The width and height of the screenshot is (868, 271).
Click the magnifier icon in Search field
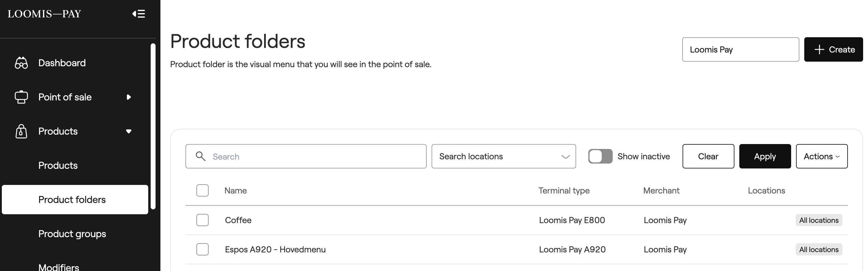[x=200, y=156]
